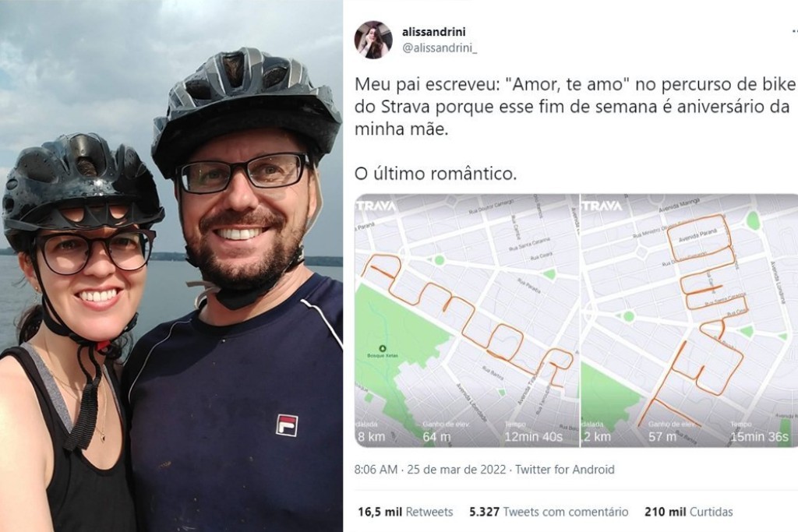Click the Strava logo on left map
The width and height of the screenshot is (798, 532).
pos(376,206)
